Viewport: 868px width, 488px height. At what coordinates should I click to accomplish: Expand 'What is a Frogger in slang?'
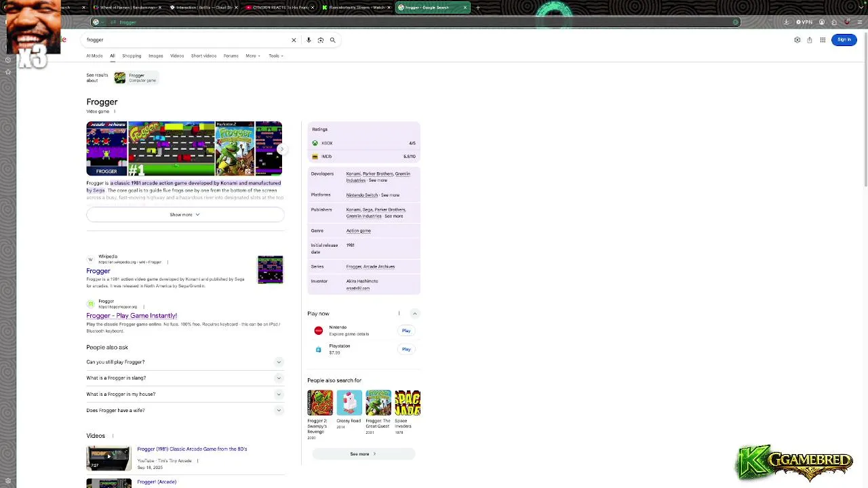[x=184, y=378]
